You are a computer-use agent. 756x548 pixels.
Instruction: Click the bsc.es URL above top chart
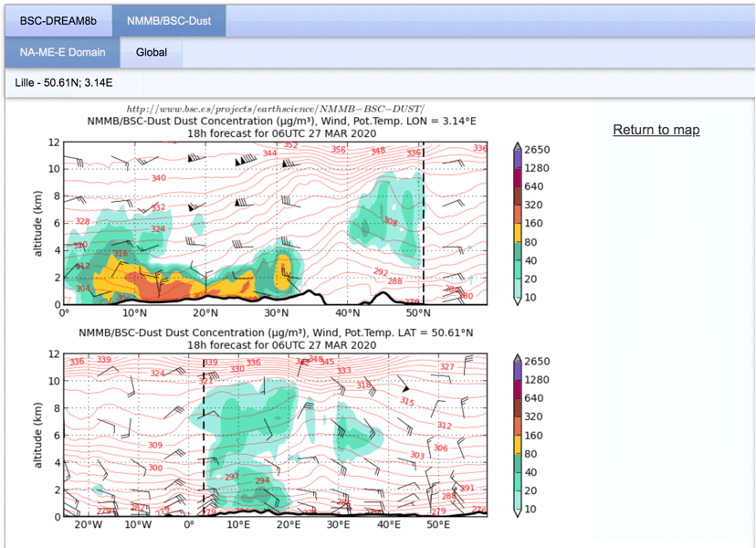tap(275, 109)
